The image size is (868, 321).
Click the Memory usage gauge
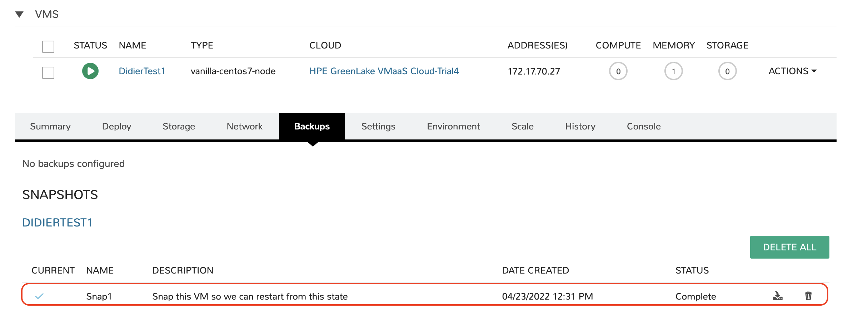673,71
